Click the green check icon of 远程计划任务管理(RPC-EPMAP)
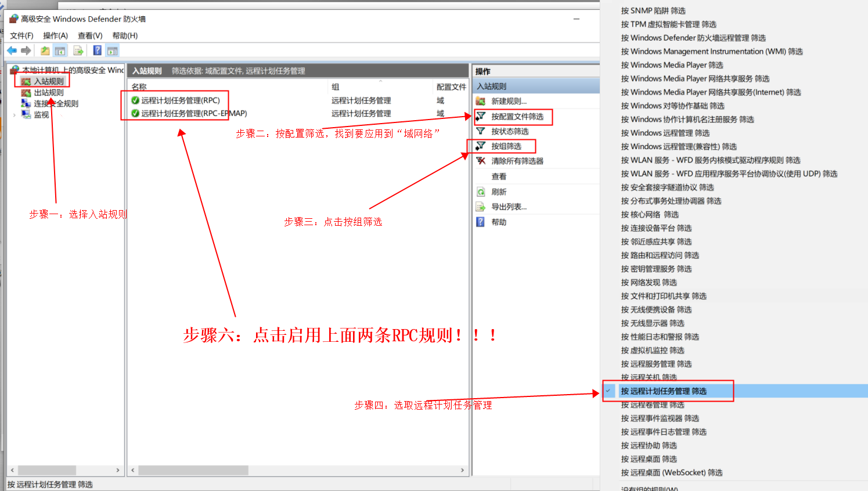 (x=135, y=113)
